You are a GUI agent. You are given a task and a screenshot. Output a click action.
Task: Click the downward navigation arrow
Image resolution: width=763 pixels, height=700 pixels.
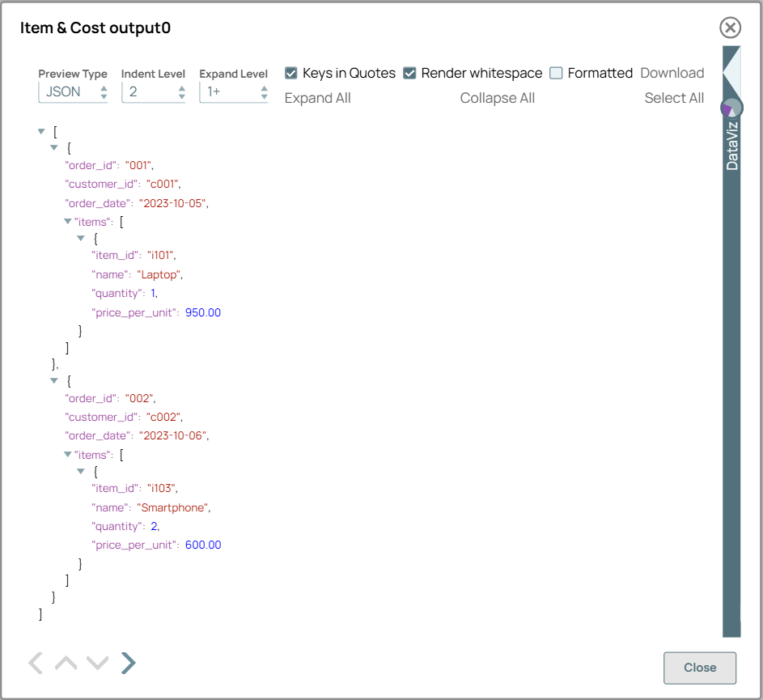tap(97, 663)
